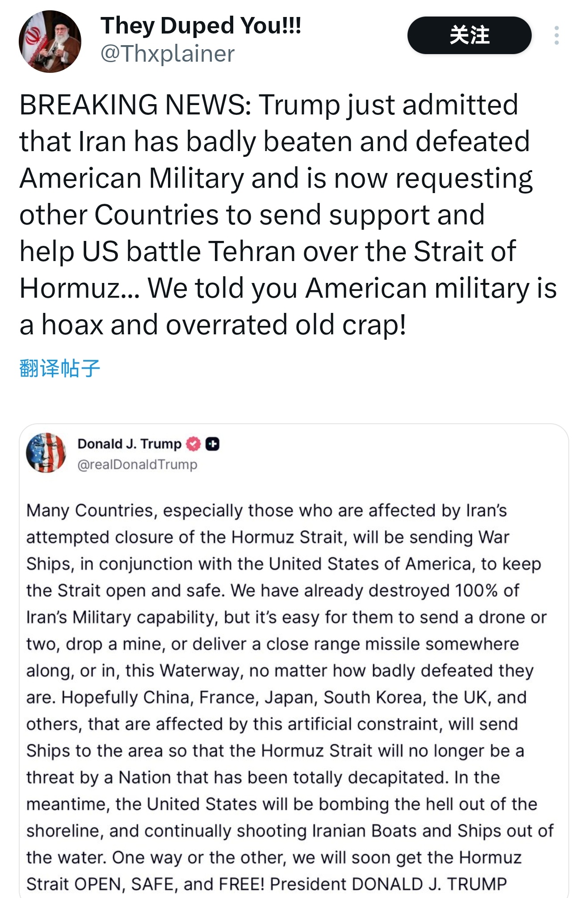
Task: Open the three-dot more options menu
Action: coord(556,35)
